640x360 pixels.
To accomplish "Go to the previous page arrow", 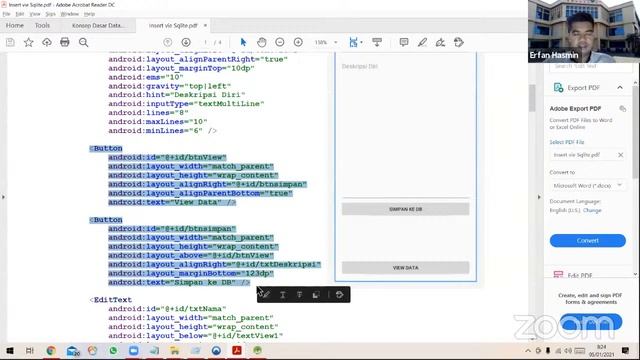I will coord(167,42).
